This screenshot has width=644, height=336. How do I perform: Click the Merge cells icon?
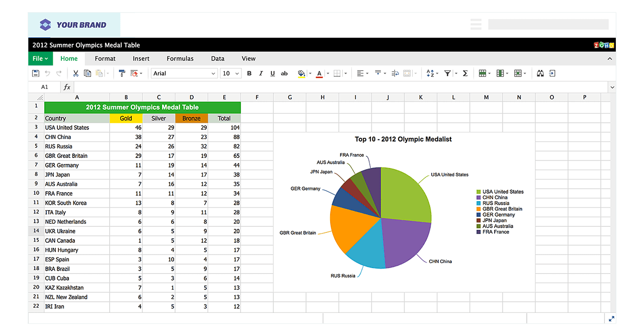(x=407, y=73)
